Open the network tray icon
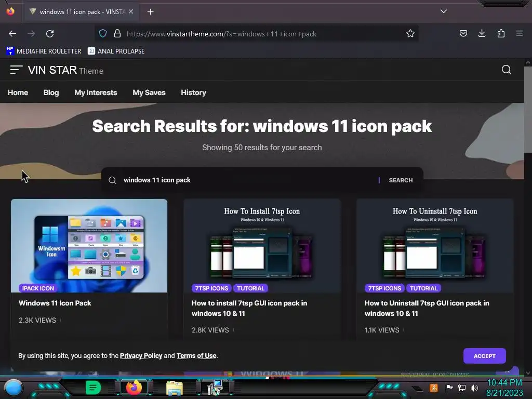This screenshot has width=532, height=399. pos(462,388)
